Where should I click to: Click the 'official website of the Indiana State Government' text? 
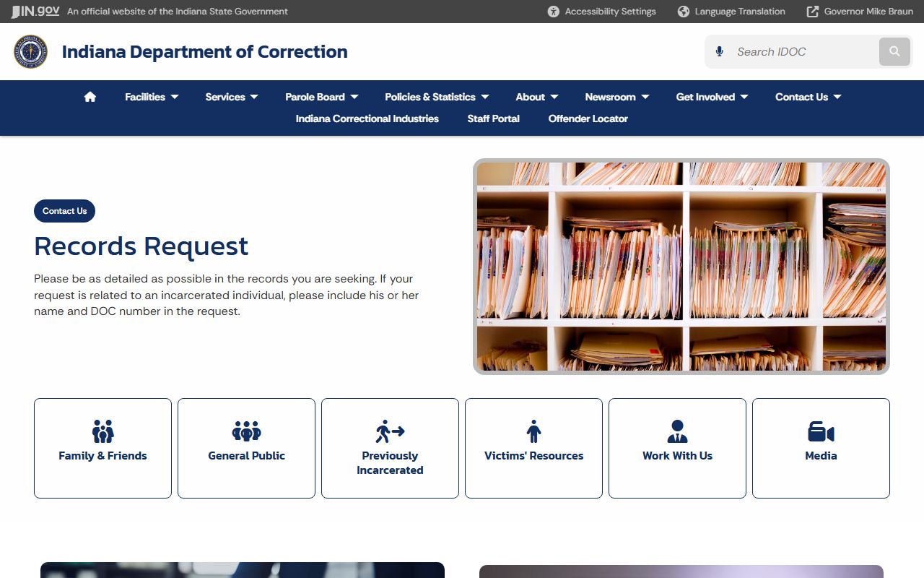click(x=178, y=12)
